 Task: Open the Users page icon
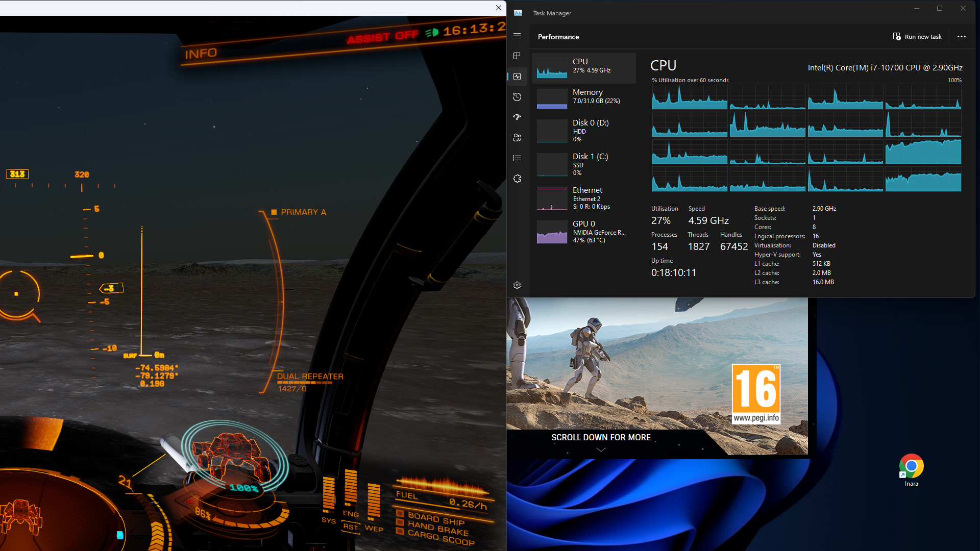517,138
